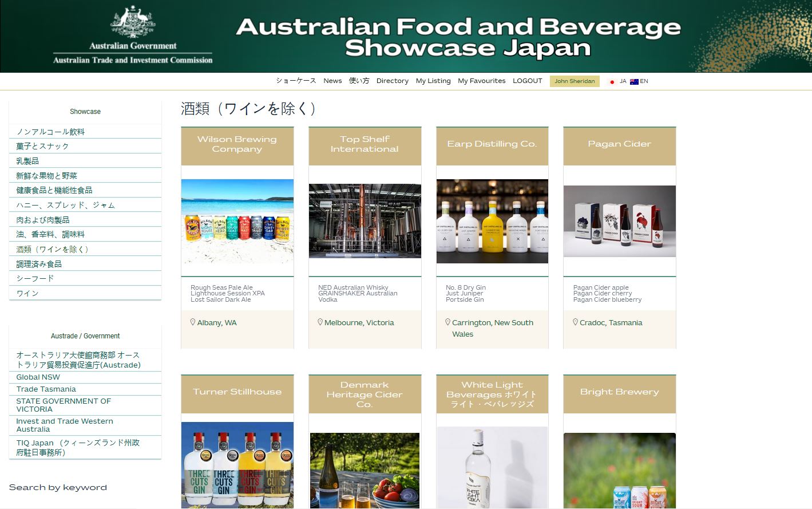Select the シーフード category in the sidebar
This screenshot has height=509, width=812.
pos(35,278)
